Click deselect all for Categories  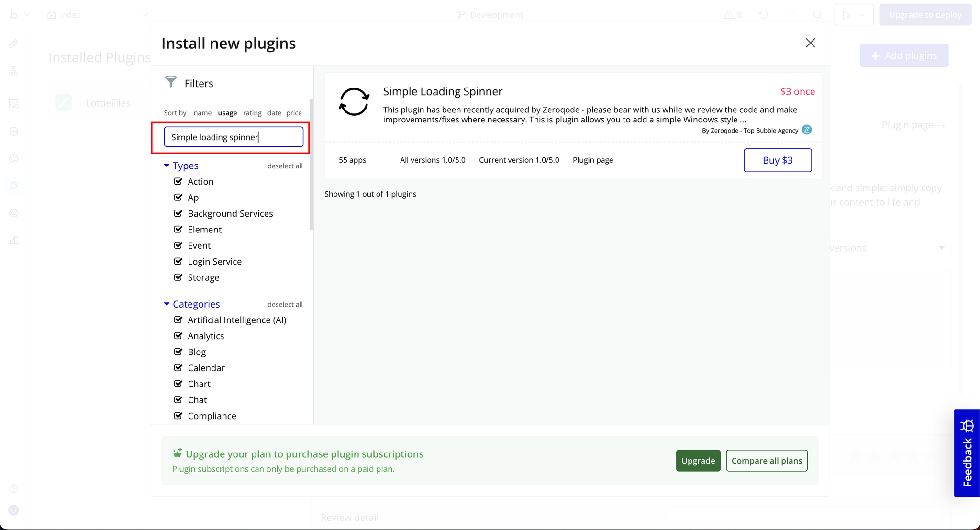[x=285, y=304]
